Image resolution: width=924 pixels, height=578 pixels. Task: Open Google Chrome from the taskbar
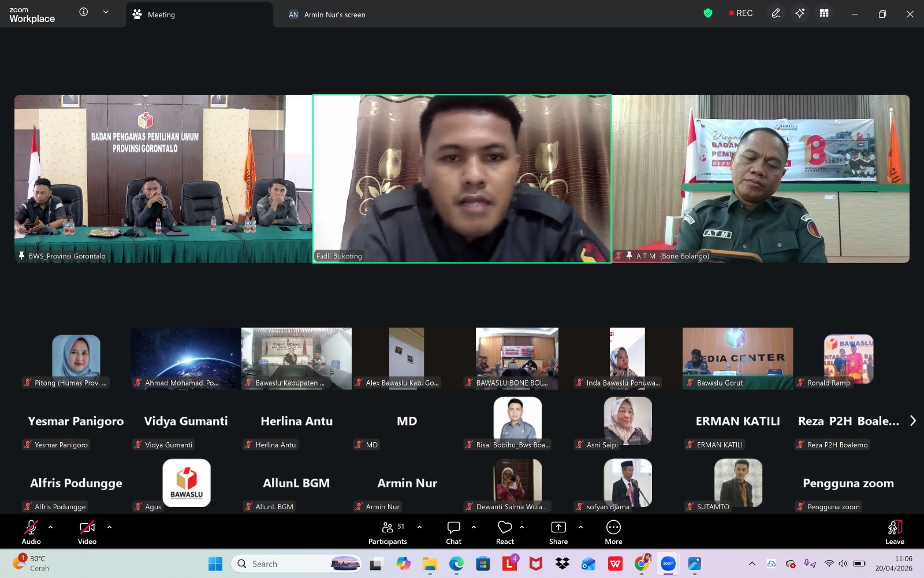(x=642, y=564)
